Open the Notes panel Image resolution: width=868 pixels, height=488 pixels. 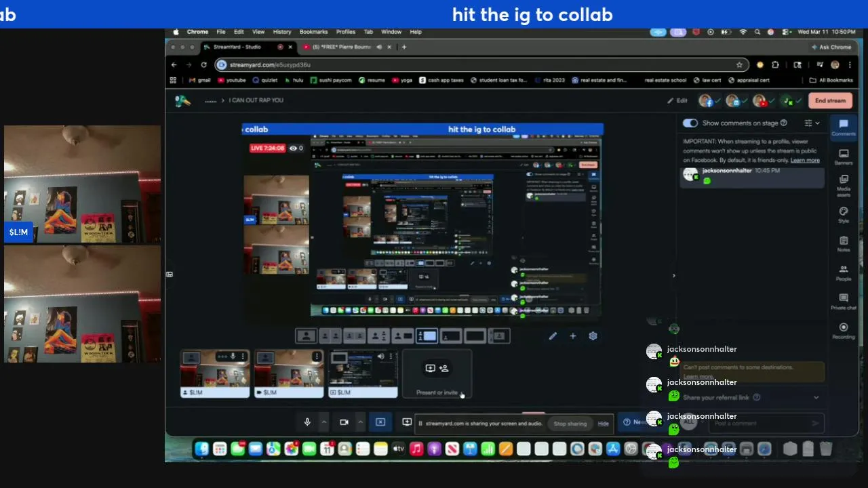844,244
